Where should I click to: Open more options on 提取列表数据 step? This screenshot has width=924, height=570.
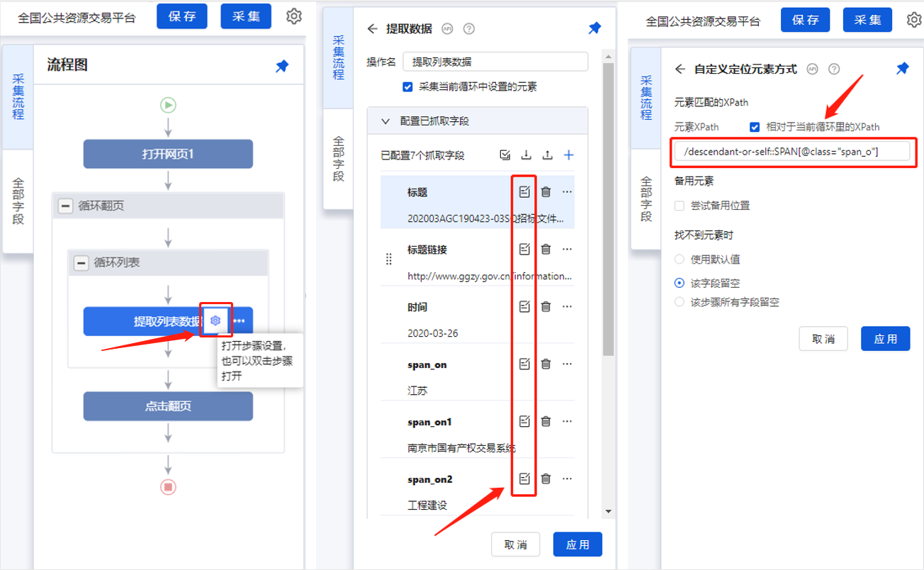click(x=240, y=321)
